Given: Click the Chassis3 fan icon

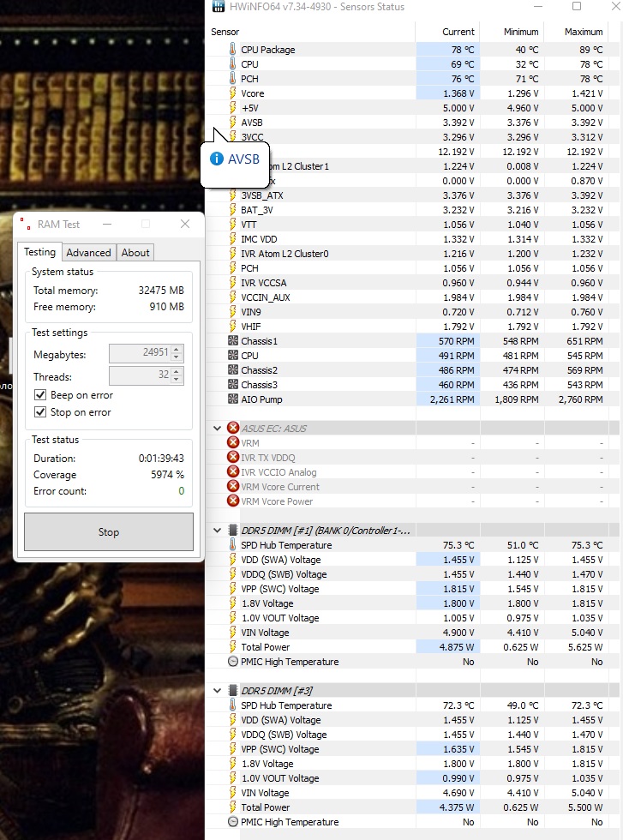Looking at the screenshot, I should pos(233,385).
